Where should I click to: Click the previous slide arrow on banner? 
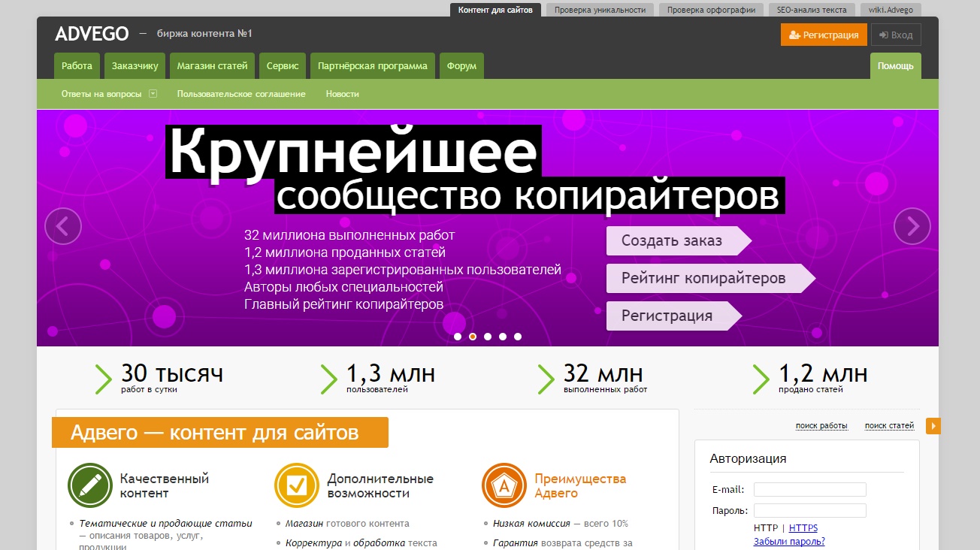click(x=63, y=225)
